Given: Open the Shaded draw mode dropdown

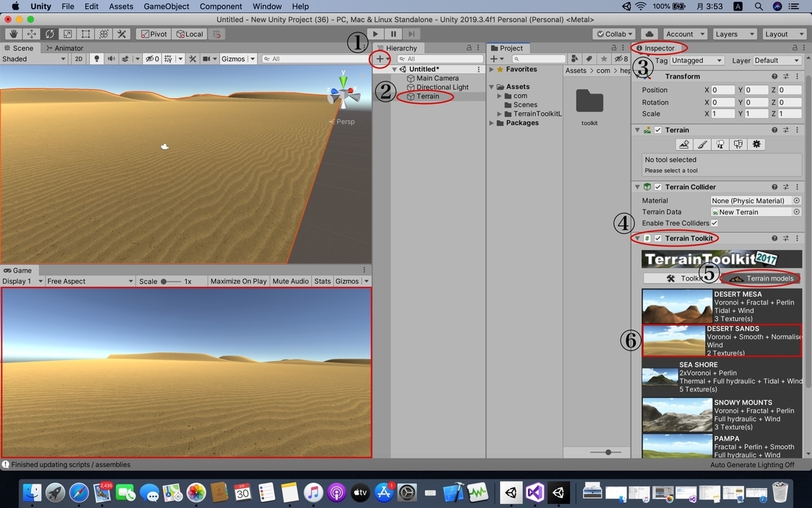Looking at the screenshot, I should click(x=34, y=59).
